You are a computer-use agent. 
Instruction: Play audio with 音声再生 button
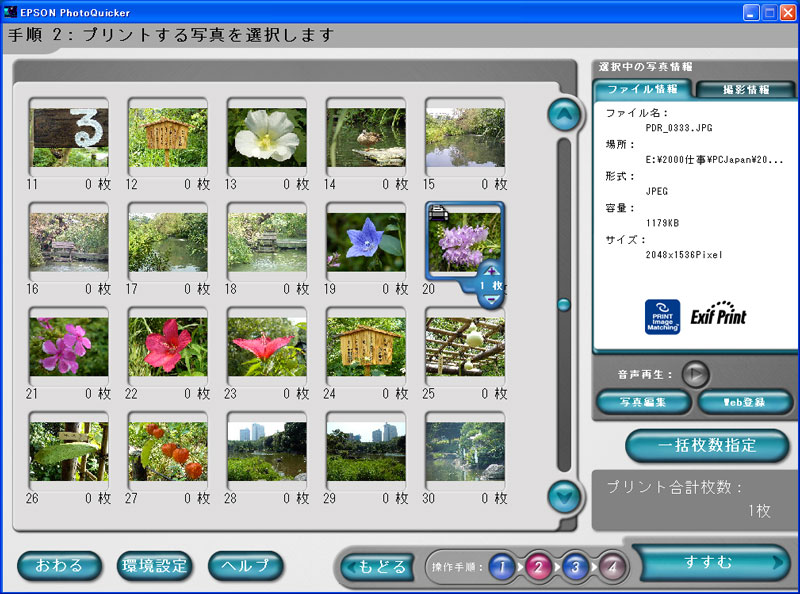tap(695, 374)
